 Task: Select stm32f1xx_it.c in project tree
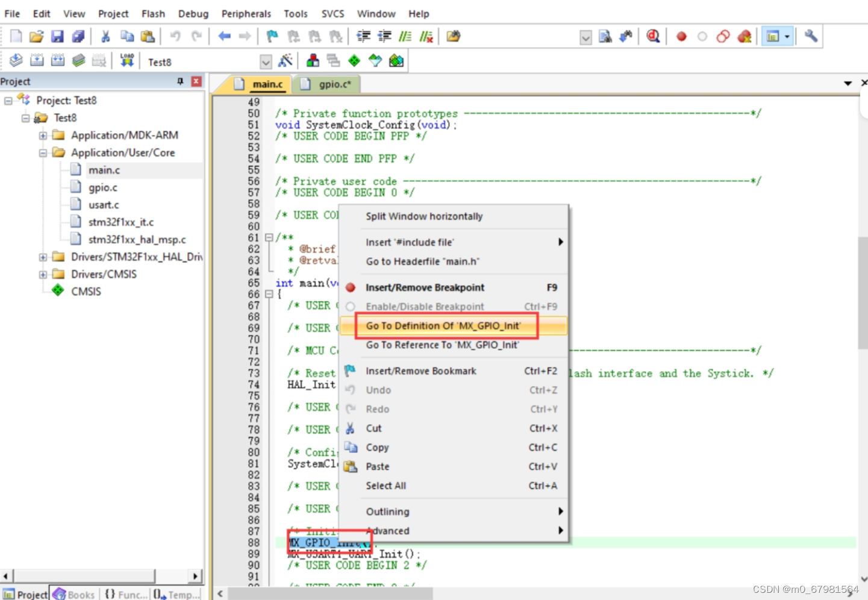pos(121,222)
